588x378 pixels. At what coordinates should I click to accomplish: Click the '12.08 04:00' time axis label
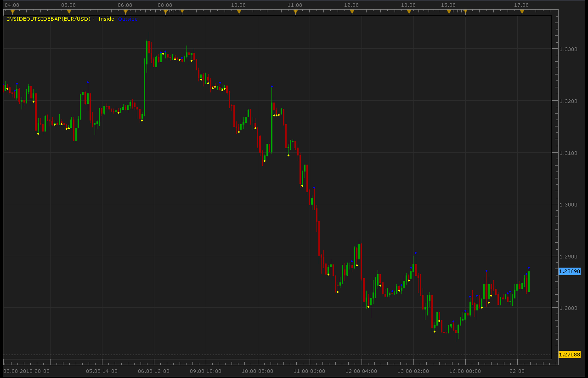click(x=362, y=371)
